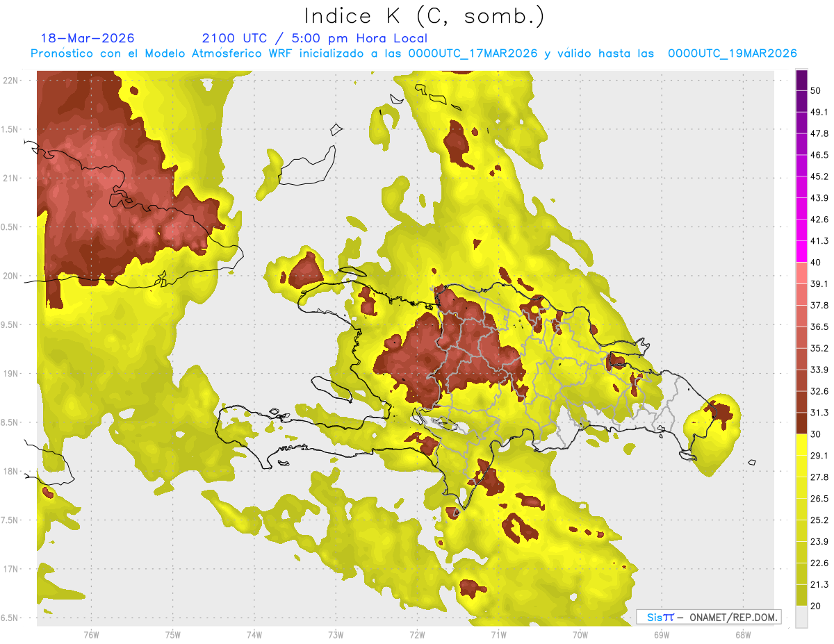Pick the pink swatch between 39.1 and 40
Image resolution: width=834 pixels, height=644 pixels.
point(802,274)
